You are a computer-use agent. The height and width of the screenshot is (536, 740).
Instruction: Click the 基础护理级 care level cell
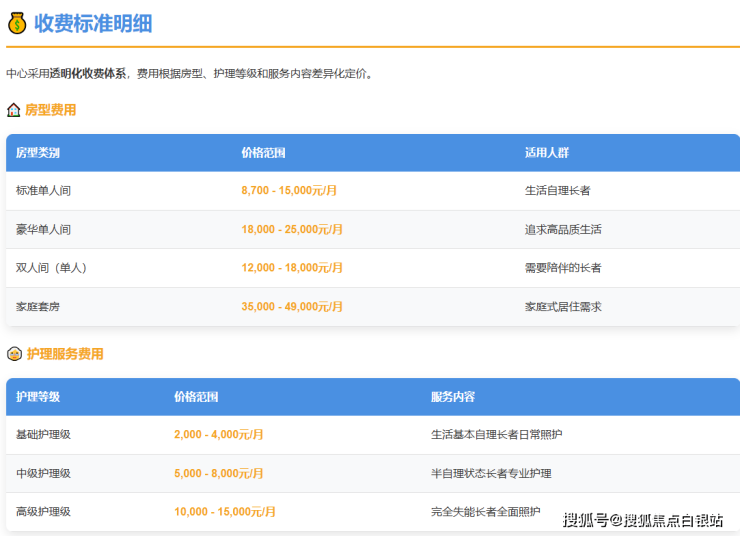coord(43,434)
